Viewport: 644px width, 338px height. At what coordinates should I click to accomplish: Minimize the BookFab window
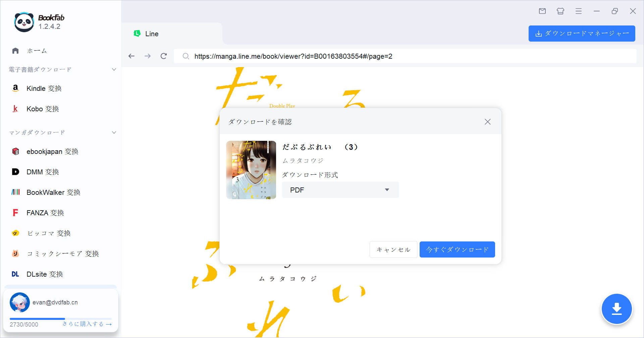[x=597, y=11]
